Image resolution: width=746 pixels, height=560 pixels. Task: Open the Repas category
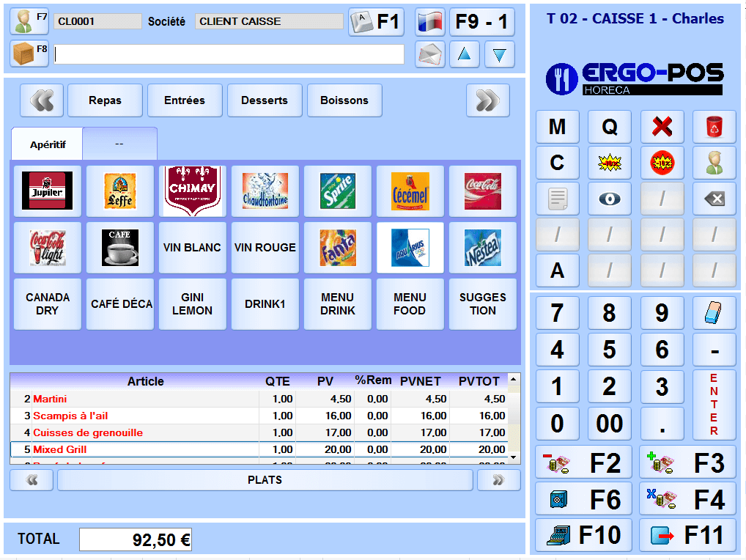[105, 100]
